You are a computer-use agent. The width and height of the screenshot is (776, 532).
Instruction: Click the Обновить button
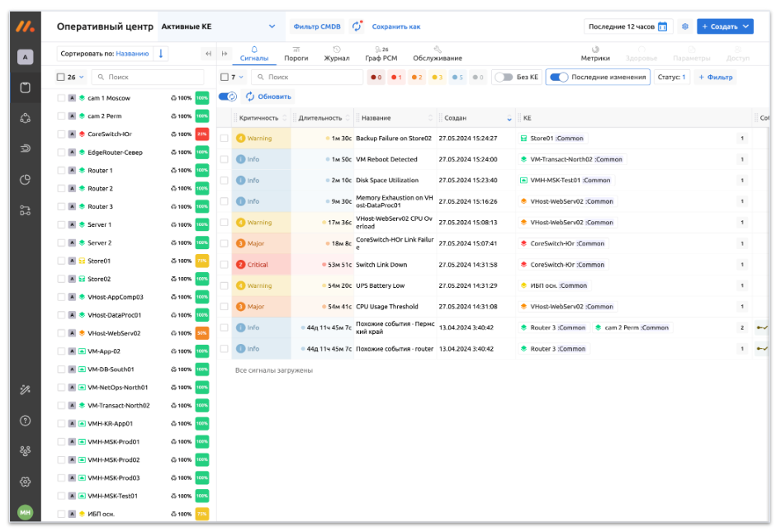click(x=268, y=97)
